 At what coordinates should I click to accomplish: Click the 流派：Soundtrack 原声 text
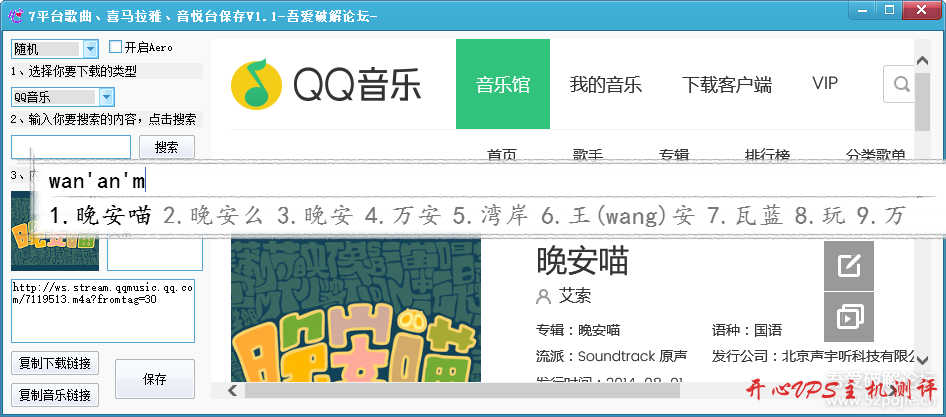tap(611, 356)
